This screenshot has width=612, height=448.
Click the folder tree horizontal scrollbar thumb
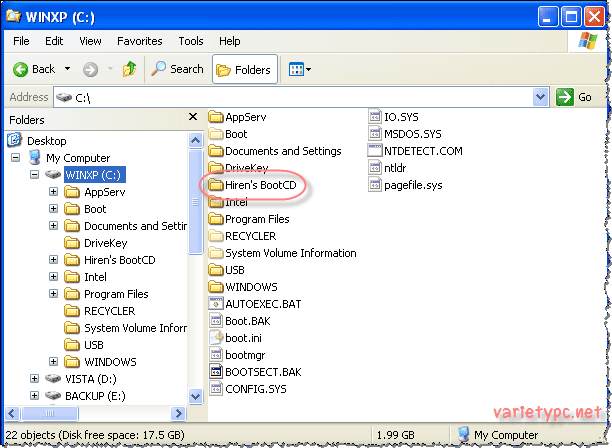point(50,413)
